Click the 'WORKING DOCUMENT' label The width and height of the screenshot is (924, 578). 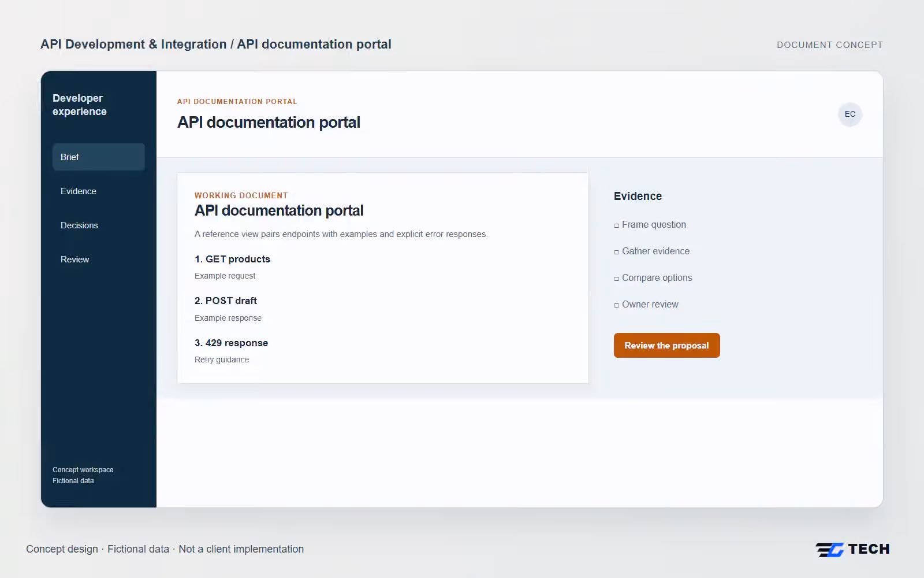click(241, 195)
